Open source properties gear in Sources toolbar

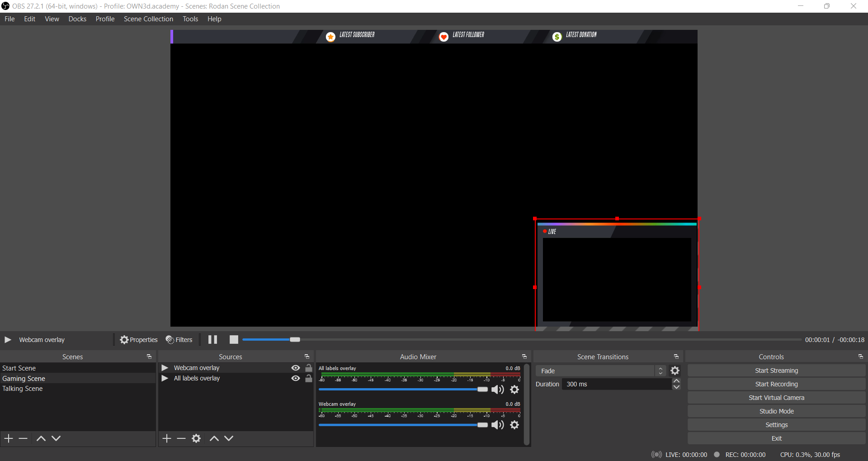[x=196, y=438]
